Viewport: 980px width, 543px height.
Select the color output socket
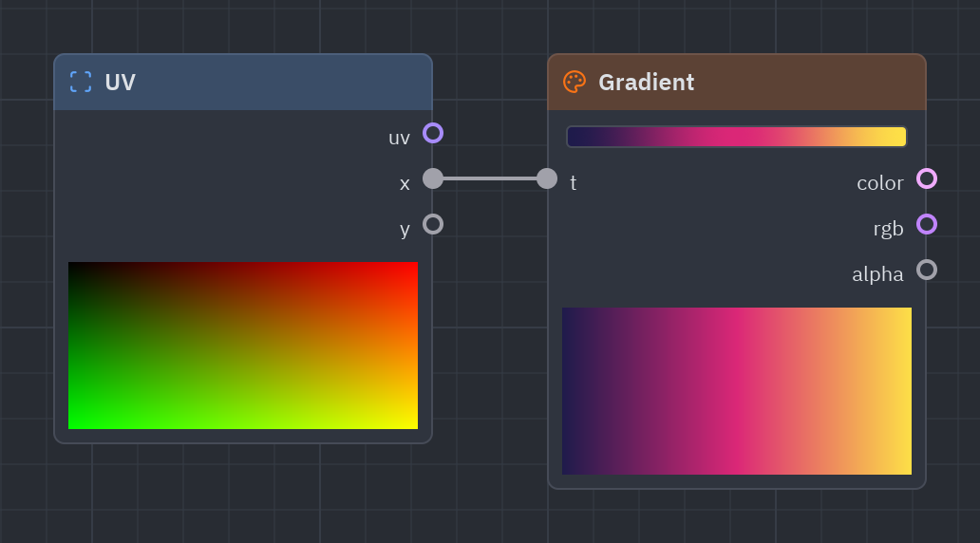click(x=927, y=178)
